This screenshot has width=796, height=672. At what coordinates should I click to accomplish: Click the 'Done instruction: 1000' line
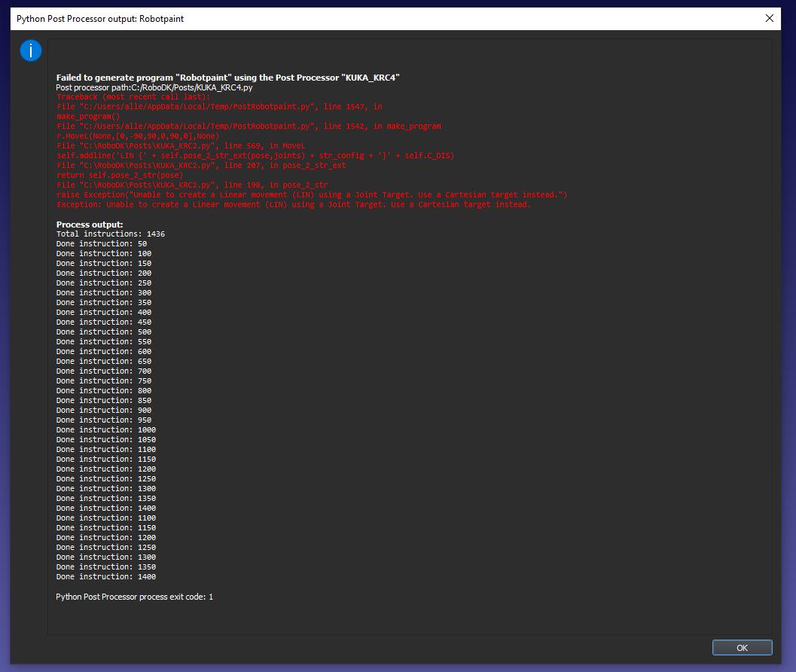pyautogui.click(x=105, y=430)
